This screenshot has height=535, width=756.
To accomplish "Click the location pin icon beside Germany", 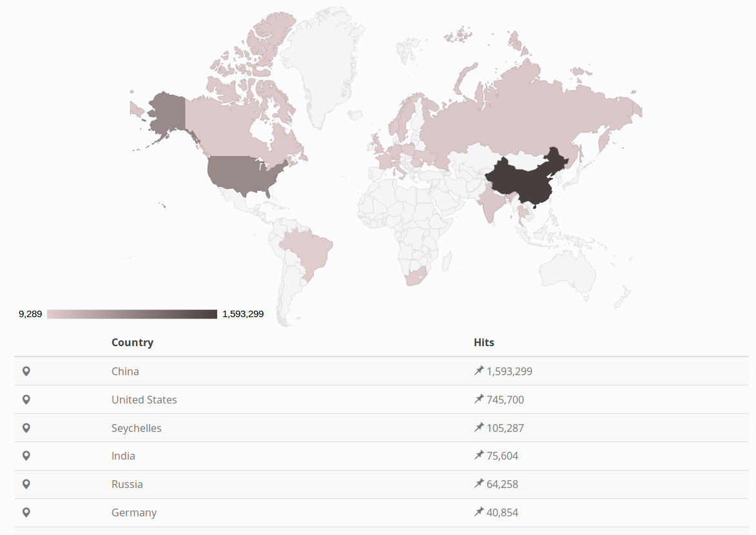I will [x=26, y=512].
